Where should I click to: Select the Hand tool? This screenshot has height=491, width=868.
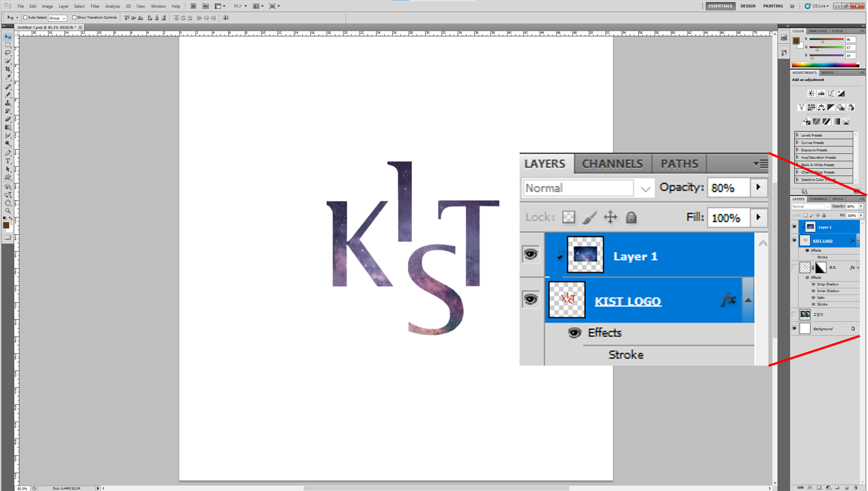pyautogui.click(x=8, y=203)
